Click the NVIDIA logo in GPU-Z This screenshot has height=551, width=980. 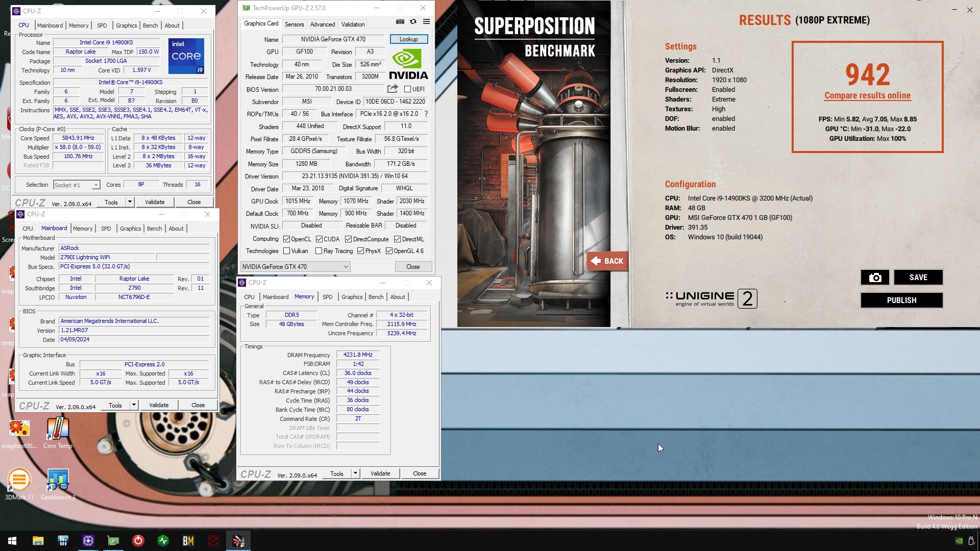408,64
